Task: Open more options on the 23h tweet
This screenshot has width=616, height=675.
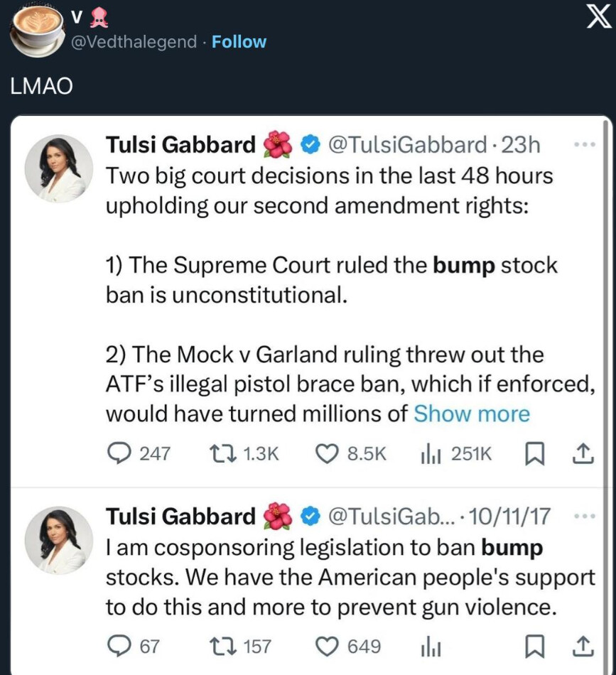Action: [x=583, y=144]
